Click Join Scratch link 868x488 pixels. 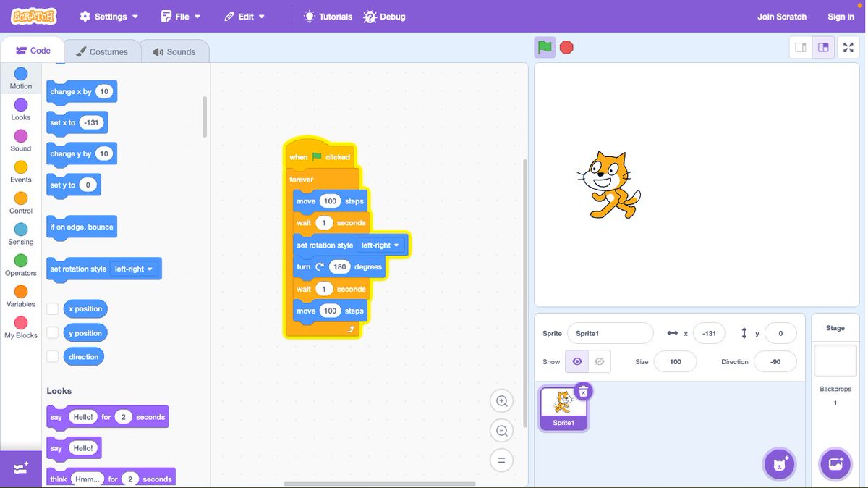point(781,16)
